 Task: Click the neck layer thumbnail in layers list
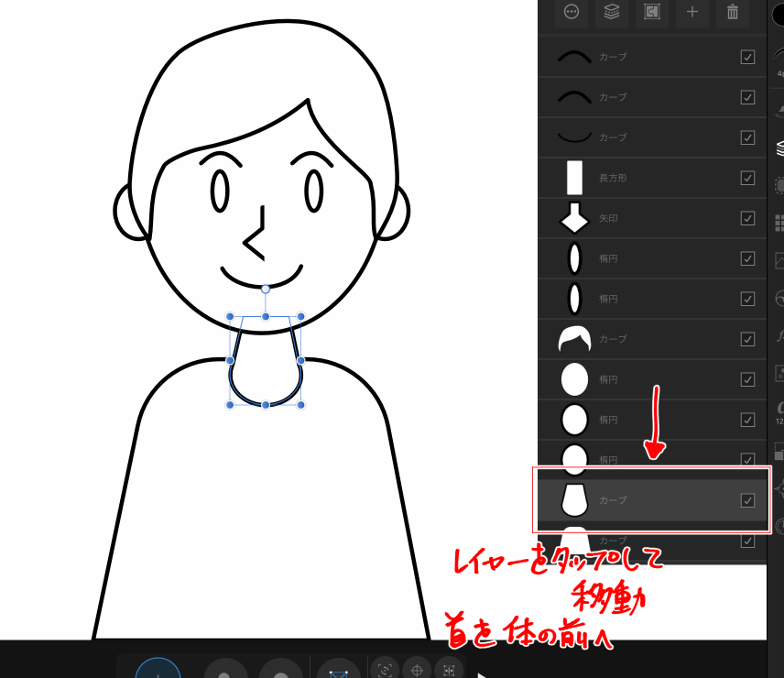point(574,500)
